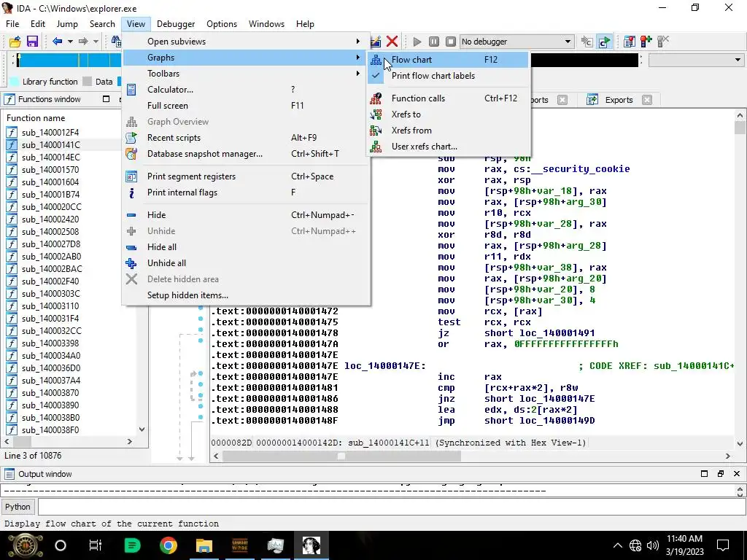
Task: Choose Full screen in View menu
Action: coord(246,106)
